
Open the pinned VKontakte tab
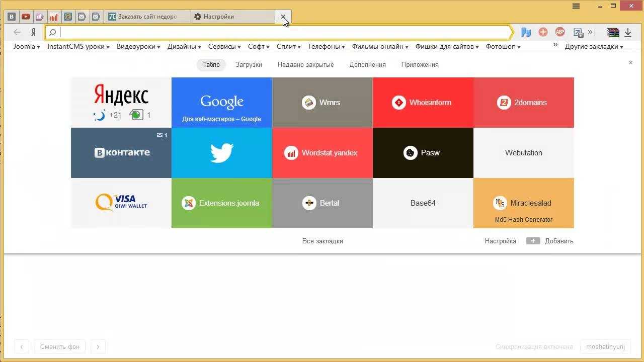[12, 17]
